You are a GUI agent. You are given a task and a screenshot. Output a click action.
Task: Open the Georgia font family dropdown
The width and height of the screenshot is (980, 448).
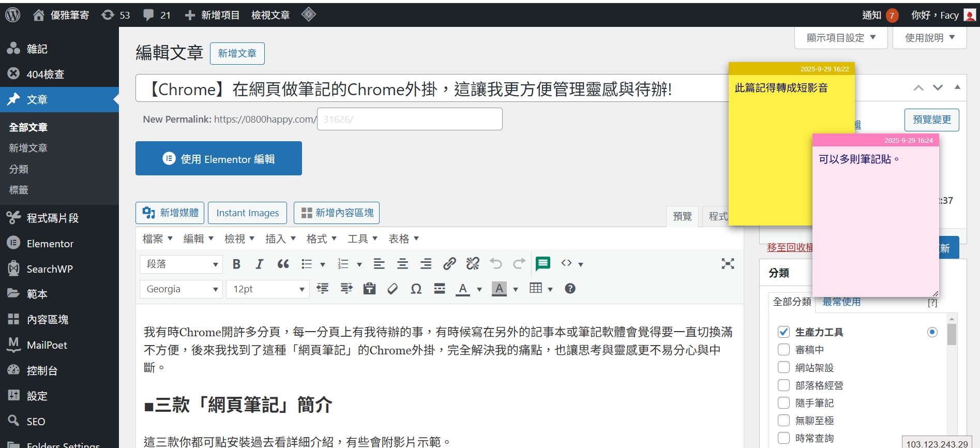[181, 289]
